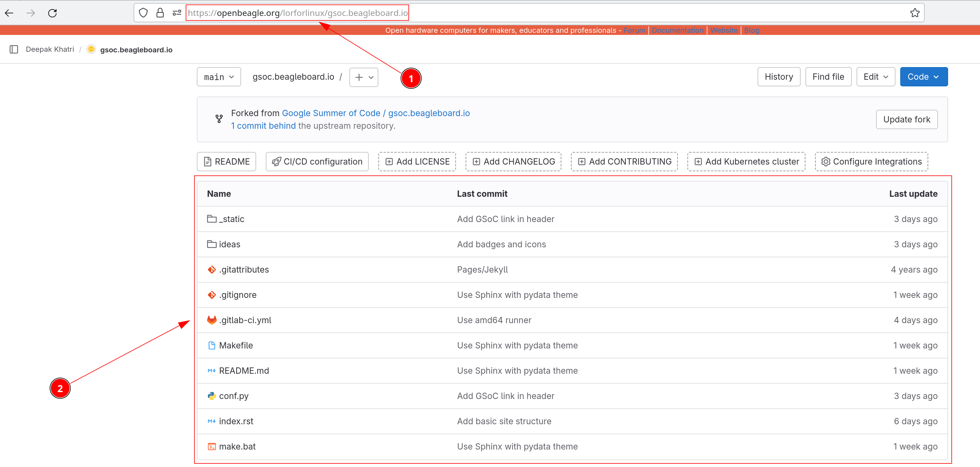Open the README.md file
This screenshot has height=467, width=980.
(244, 371)
